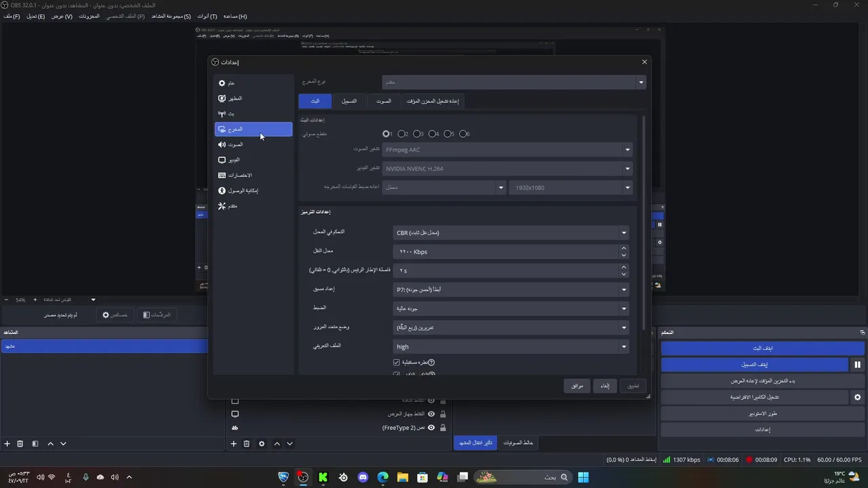Open virtual camera settings gear
Screen dimensions: 868x488
point(857,397)
